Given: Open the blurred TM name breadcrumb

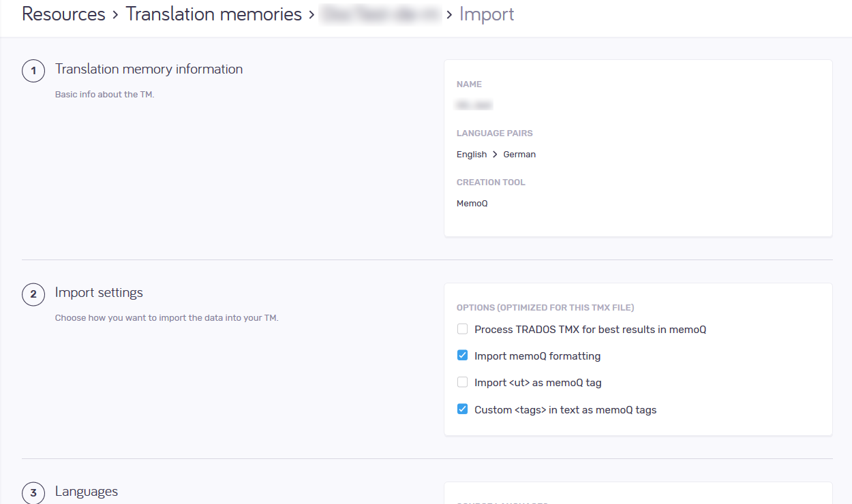Looking at the screenshot, I should 380,14.
